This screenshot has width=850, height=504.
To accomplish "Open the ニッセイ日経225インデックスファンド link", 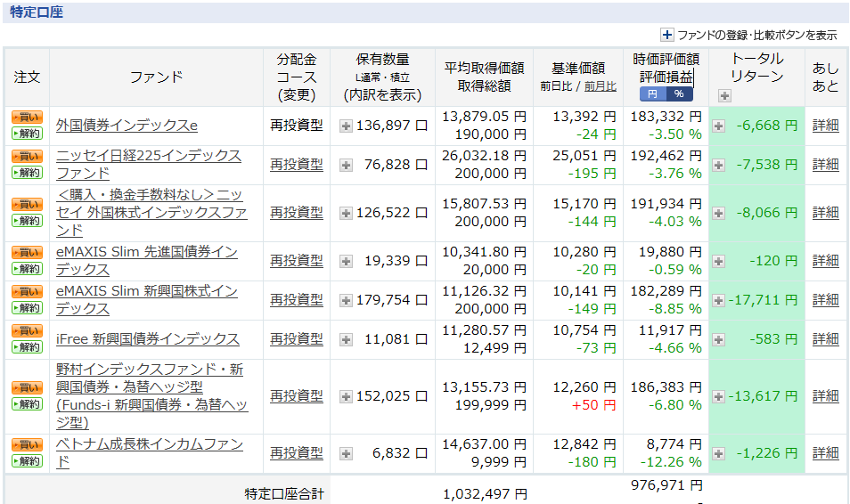I will pyautogui.click(x=149, y=164).
